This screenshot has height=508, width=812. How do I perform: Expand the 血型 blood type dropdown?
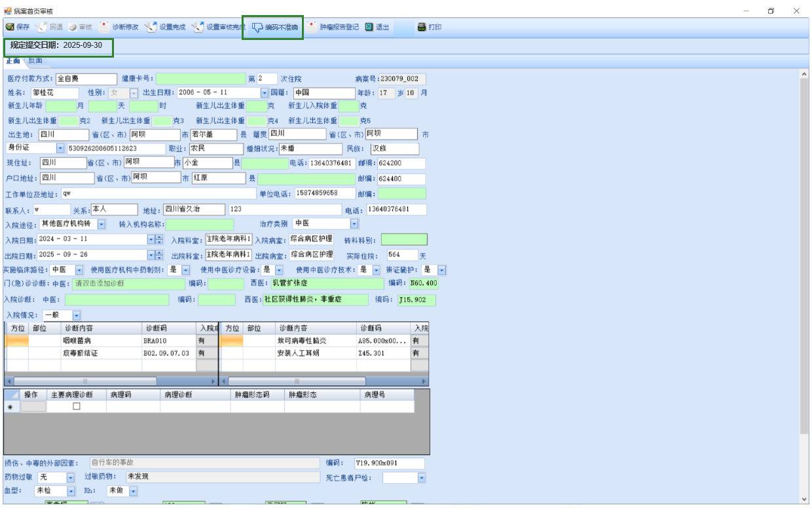coord(70,491)
